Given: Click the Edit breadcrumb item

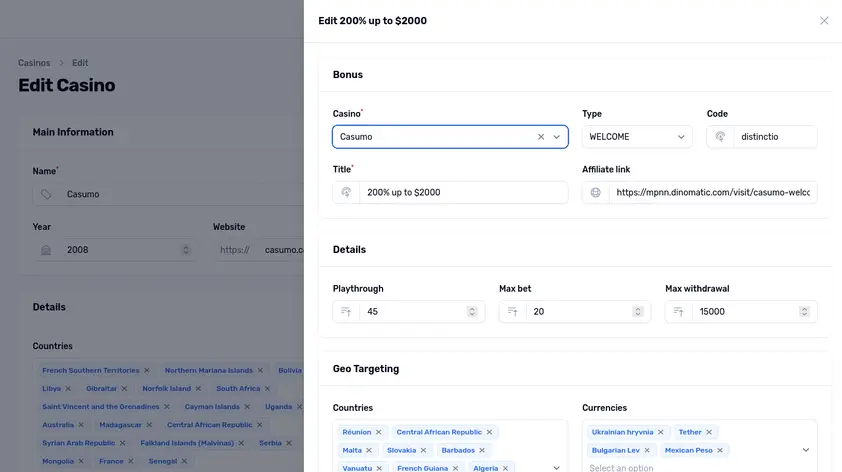Looking at the screenshot, I should pyautogui.click(x=80, y=63).
